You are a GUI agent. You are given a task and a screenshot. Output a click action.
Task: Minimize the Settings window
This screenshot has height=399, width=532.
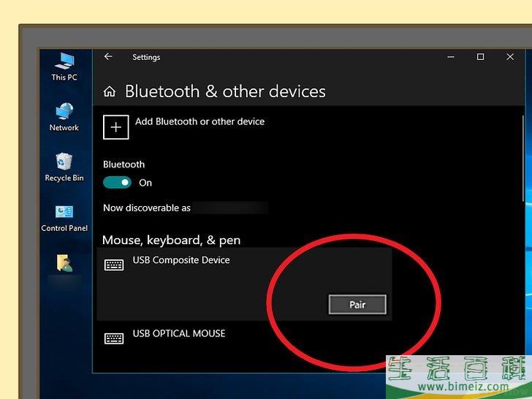click(x=451, y=57)
